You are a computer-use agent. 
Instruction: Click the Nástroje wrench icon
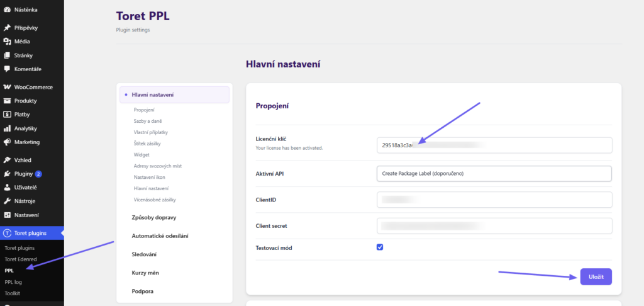(6, 201)
